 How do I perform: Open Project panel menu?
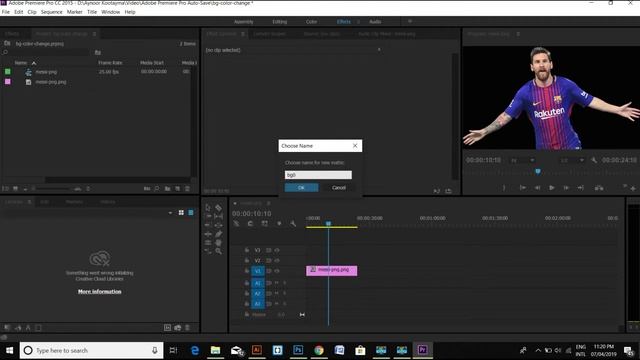pyautogui.click(x=95, y=34)
